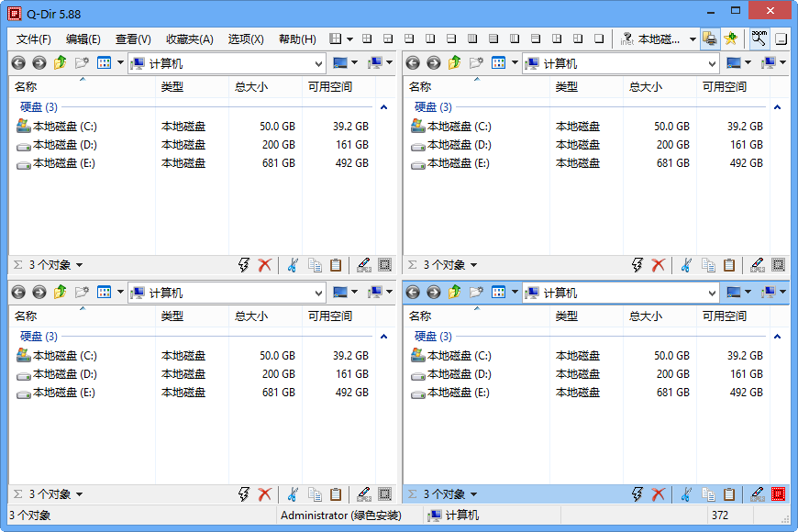
Task: Open address combo box in upper-left pane
Action: coord(318,63)
